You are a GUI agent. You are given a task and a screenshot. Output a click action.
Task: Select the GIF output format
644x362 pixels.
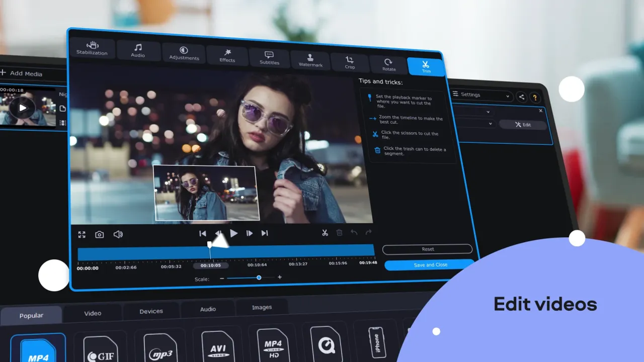click(x=100, y=347)
